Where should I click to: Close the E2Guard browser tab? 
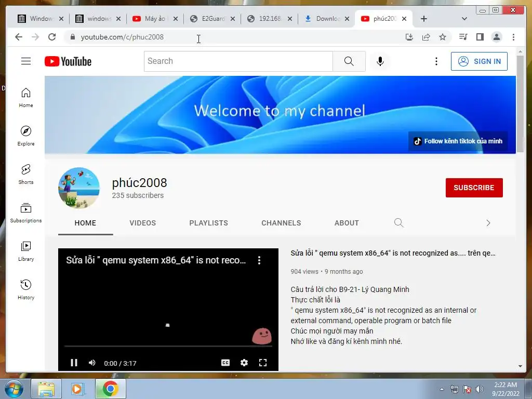[233, 19]
